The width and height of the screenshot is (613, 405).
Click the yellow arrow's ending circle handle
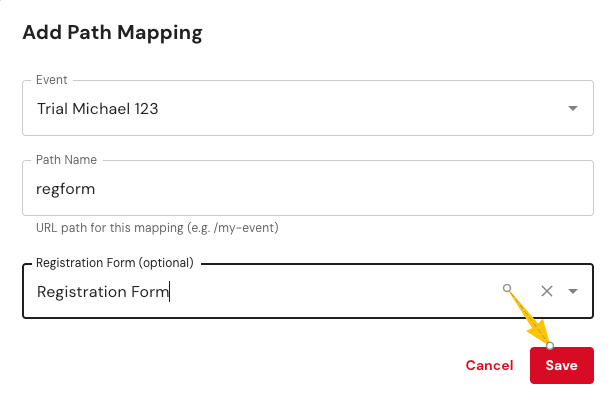point(550,345)
